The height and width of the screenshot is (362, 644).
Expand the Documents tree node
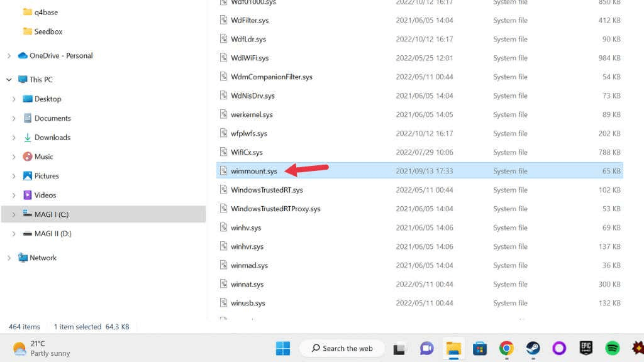pos(14,118)
